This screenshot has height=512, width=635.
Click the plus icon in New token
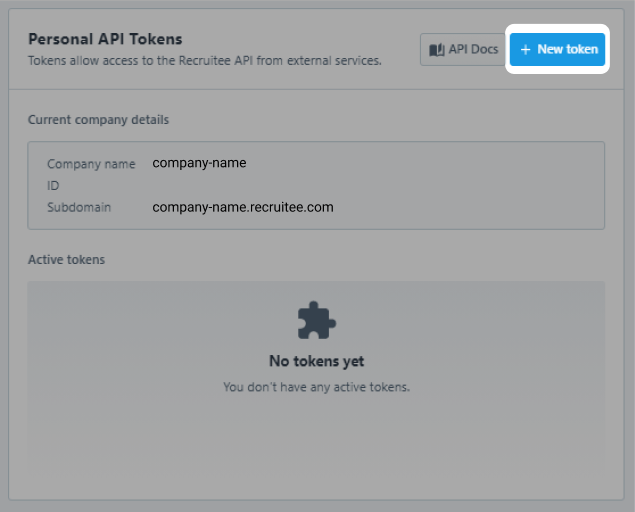526,49
